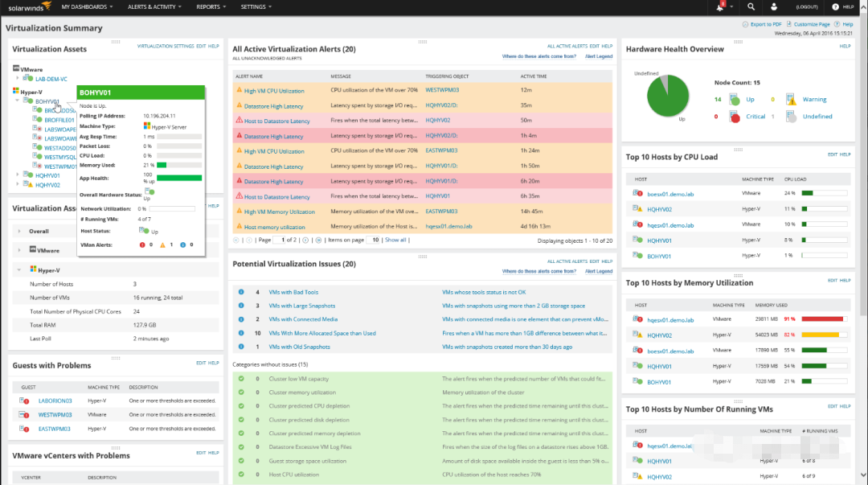The image size is (868, 485).
Task: Click the critical alert icon beside Datastore High Latency
Action: [240, 136]
